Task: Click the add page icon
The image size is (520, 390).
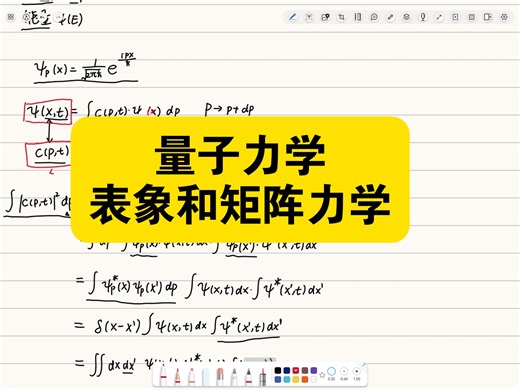Action: [455, 17]
